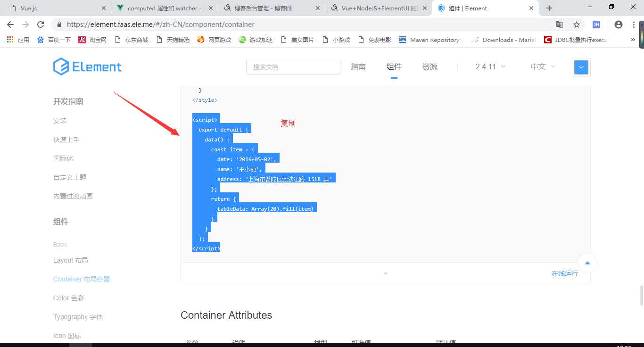Image resolution: width=644 pixels, height=347 pixels.
Task: Open the 京东商城 bookmark
Action: pyautogui.click(x=132, y=40)
